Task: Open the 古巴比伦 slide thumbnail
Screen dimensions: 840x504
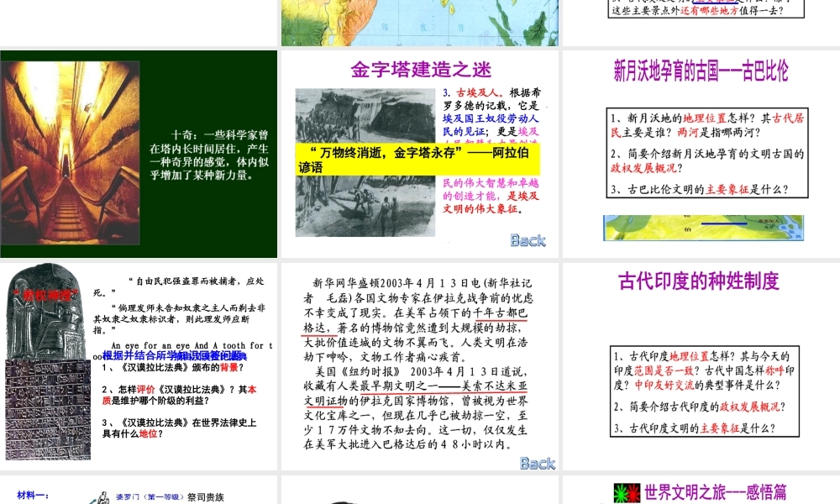Action: tap(701, 154)
